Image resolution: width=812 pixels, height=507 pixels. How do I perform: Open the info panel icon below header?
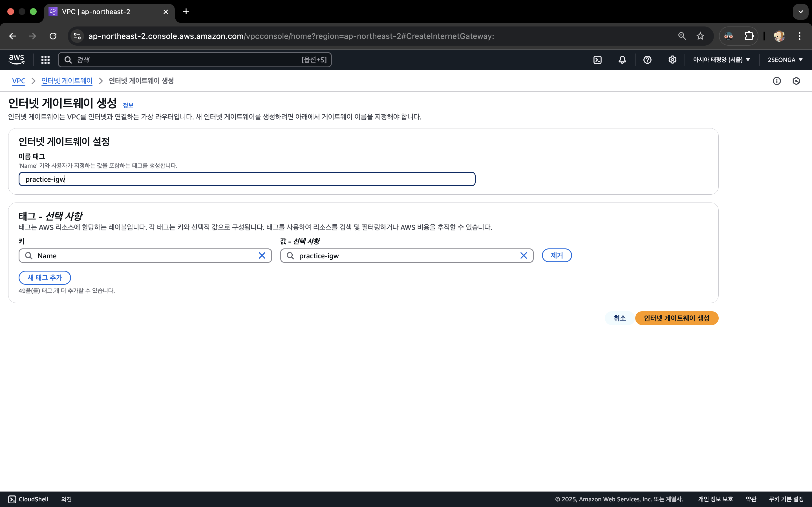[x=776, y=81]
